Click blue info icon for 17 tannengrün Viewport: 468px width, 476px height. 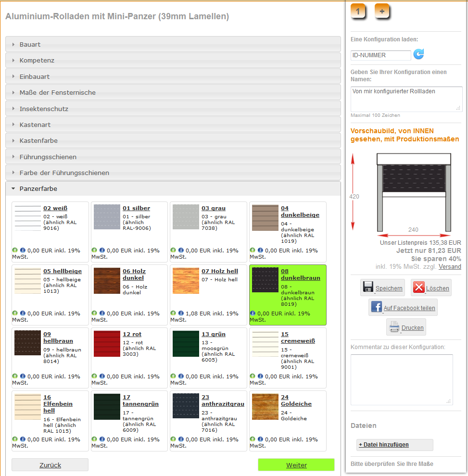[102, 439]
